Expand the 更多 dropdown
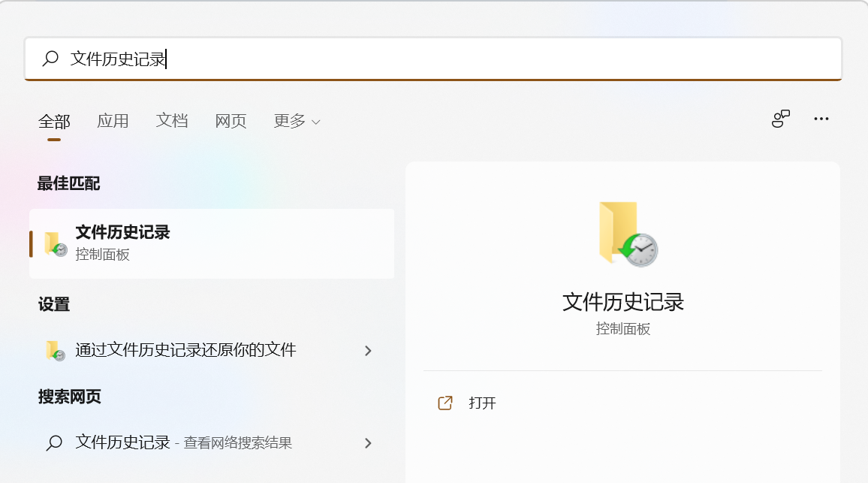The image size is (868, 483). click(297, 121)
